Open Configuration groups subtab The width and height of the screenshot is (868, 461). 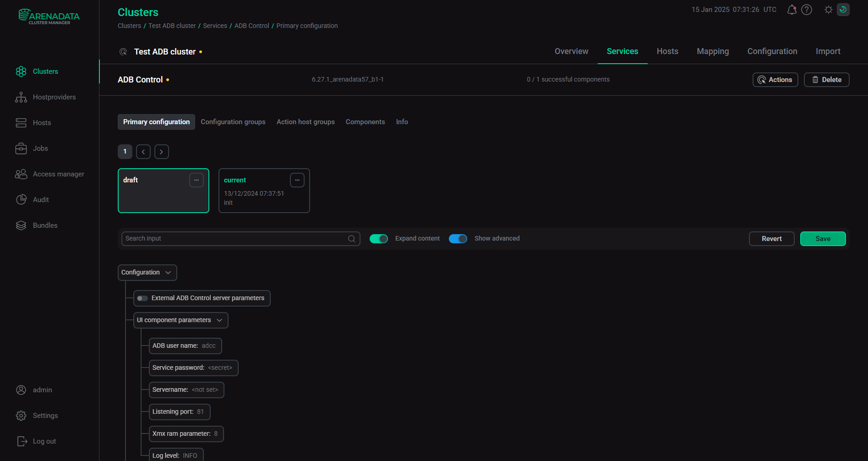click(233, 122)
